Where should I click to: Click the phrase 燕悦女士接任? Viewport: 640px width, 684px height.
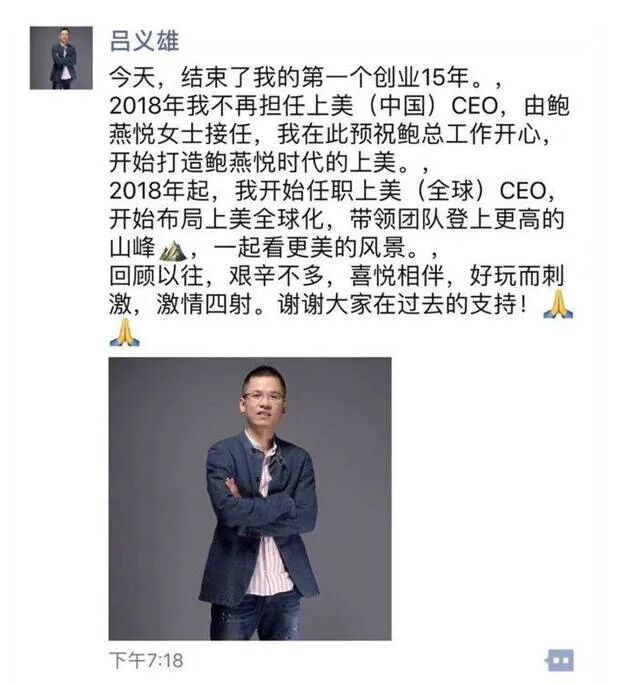pos(180,134)
